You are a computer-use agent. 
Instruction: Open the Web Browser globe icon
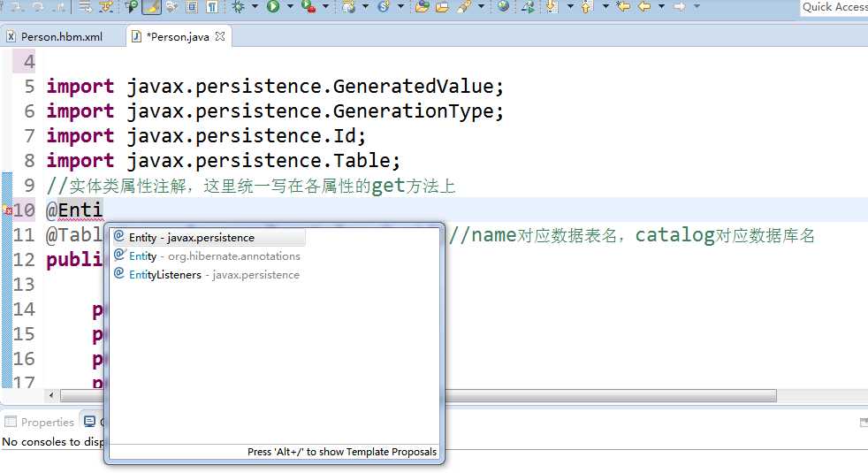503,7
